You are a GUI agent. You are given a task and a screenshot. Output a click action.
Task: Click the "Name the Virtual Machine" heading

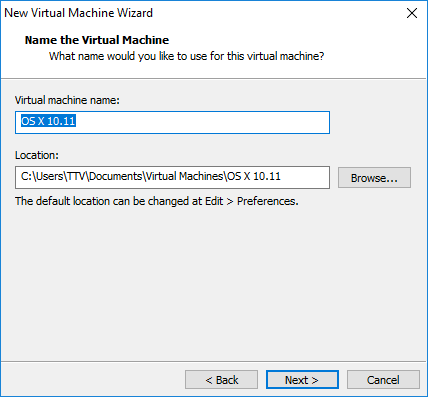tap(97, 40)
